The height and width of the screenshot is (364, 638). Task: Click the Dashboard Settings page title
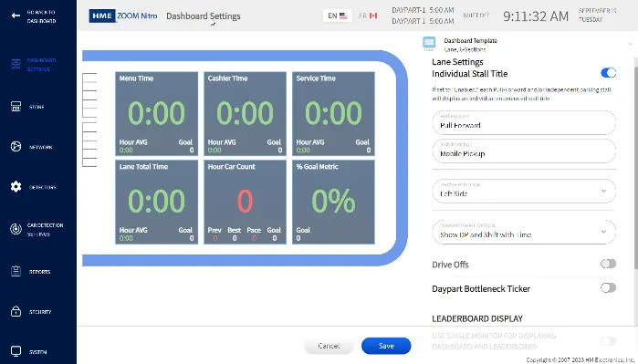point(204,16)
